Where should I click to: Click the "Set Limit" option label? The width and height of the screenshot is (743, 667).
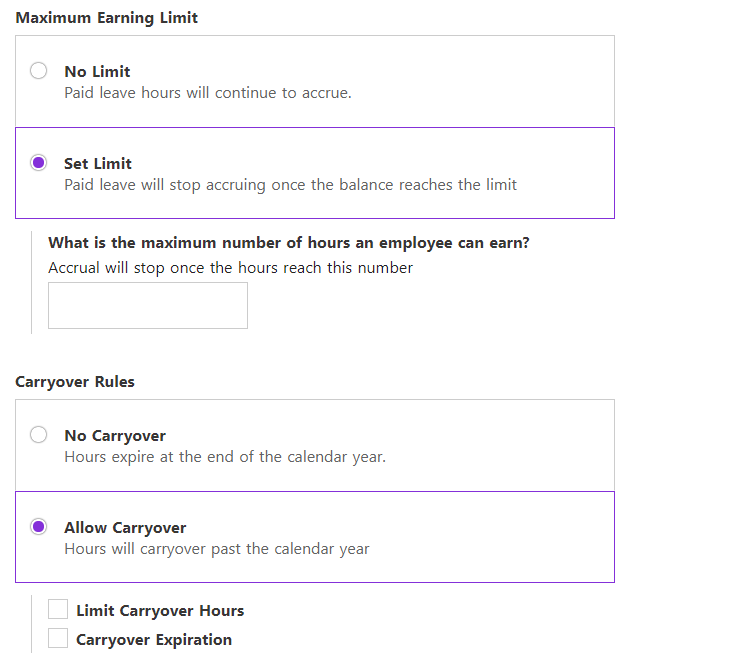[x=98, y=164]
